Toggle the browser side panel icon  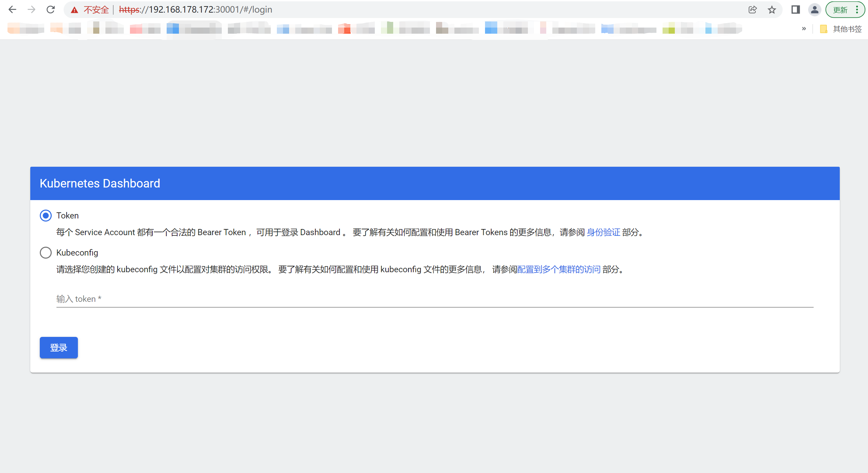click(x=796, y=10)
